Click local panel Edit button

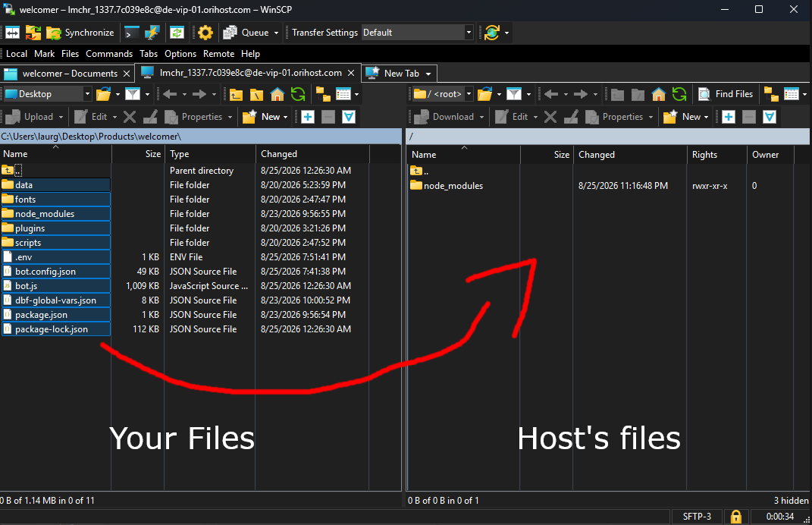point(91,117)
